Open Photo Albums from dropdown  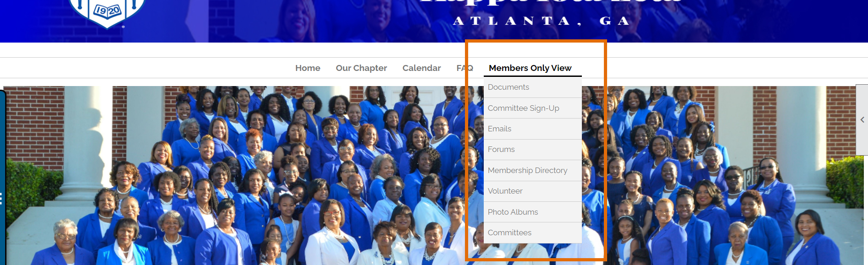533,212
